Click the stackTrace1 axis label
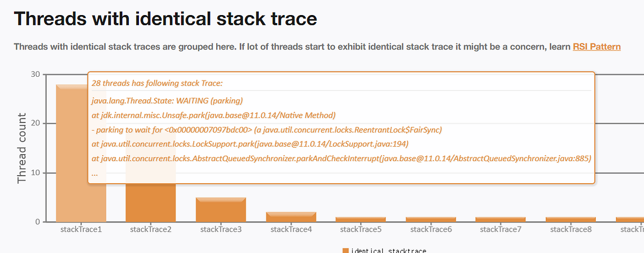This screenshot has width=644, height=253. tap(81, 229)
